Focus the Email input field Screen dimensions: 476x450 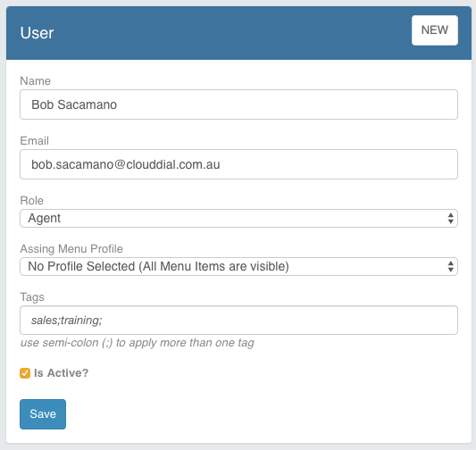pos(238,164)
